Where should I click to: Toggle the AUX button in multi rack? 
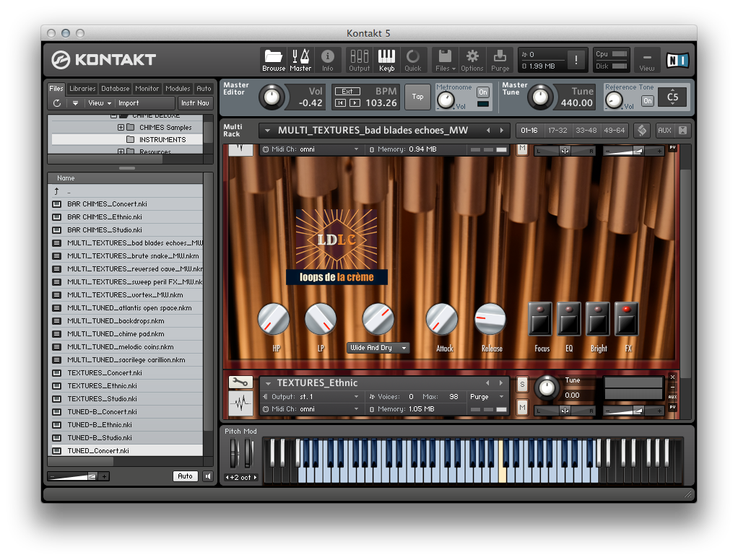click(x=664, y=130)
